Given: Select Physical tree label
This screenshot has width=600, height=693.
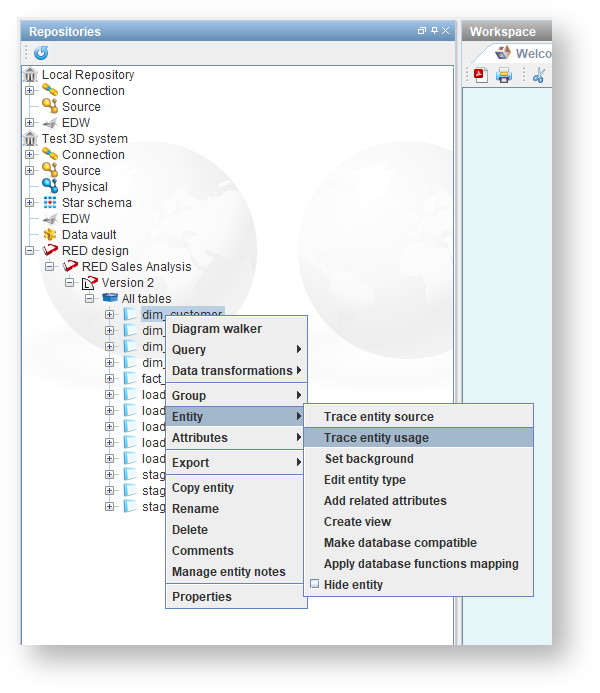Looking at the screenshot, I should coord(85,187).
